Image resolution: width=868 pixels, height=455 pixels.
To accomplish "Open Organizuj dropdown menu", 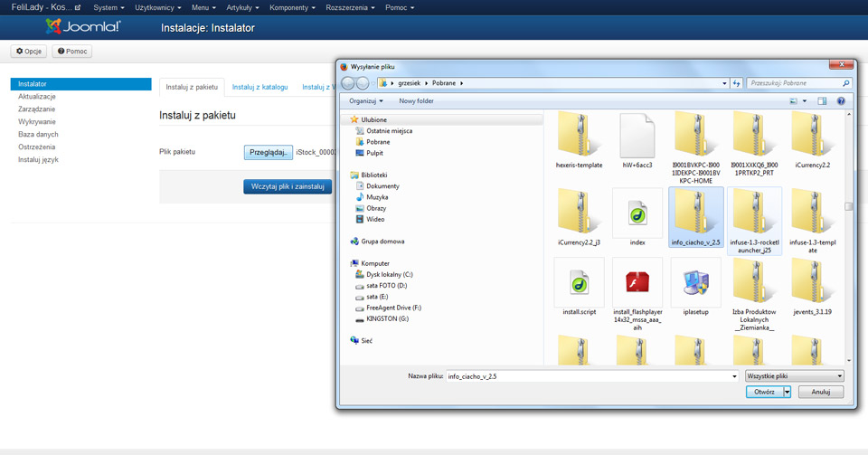I will click(x=366, y=100).
